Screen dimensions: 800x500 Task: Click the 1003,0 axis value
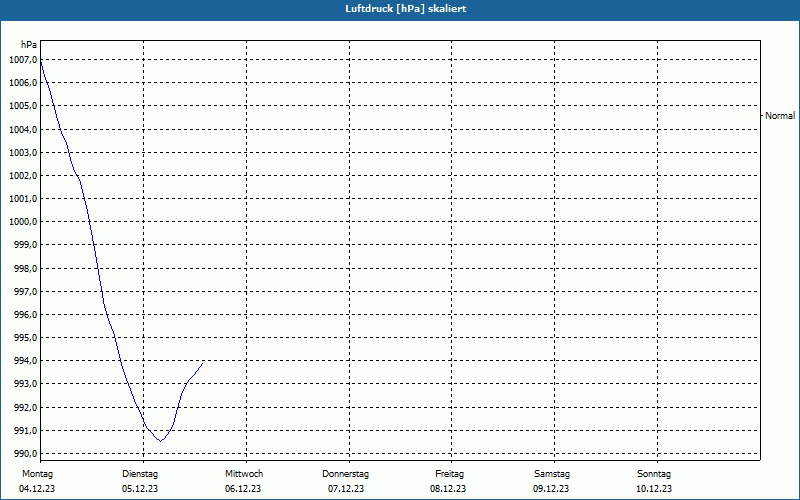23,153
